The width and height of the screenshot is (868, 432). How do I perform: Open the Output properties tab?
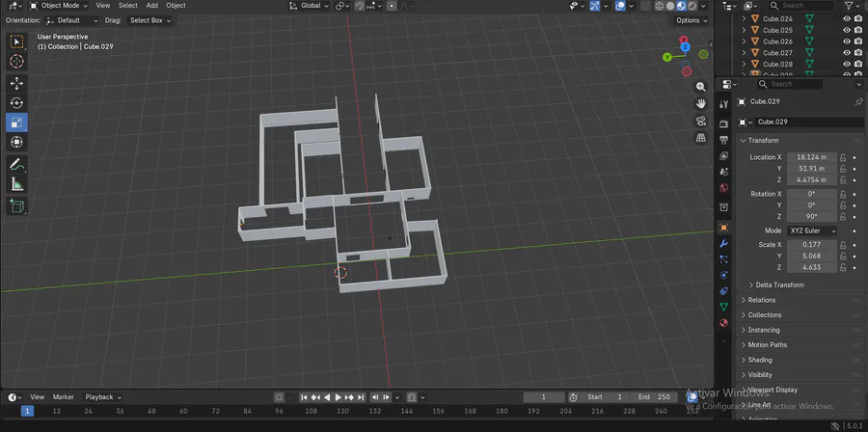tap(723, 140)
